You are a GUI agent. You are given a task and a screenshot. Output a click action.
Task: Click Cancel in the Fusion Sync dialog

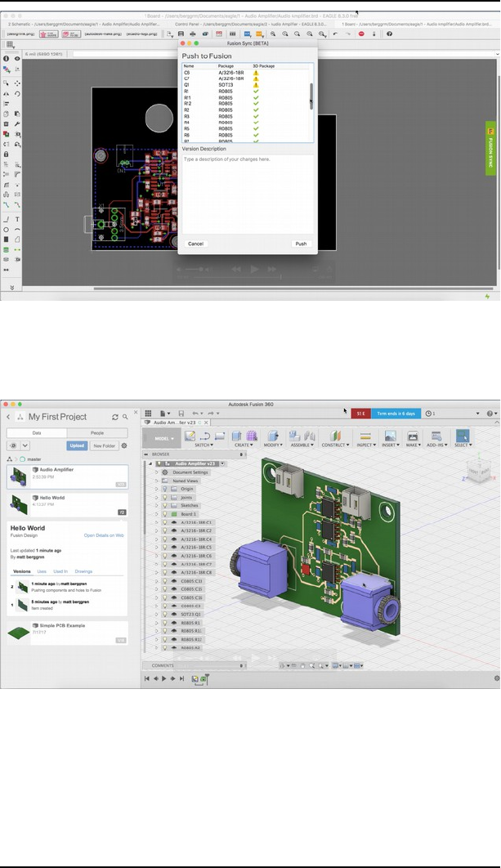point(195,244)
